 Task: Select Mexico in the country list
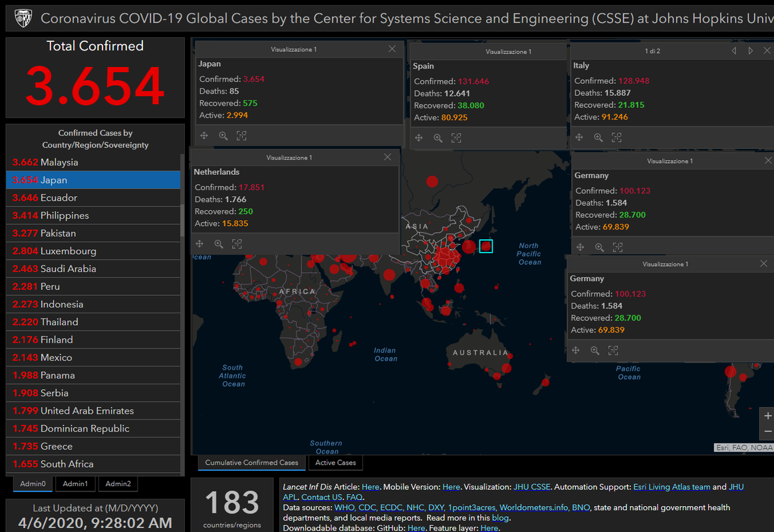pos(93,358)
